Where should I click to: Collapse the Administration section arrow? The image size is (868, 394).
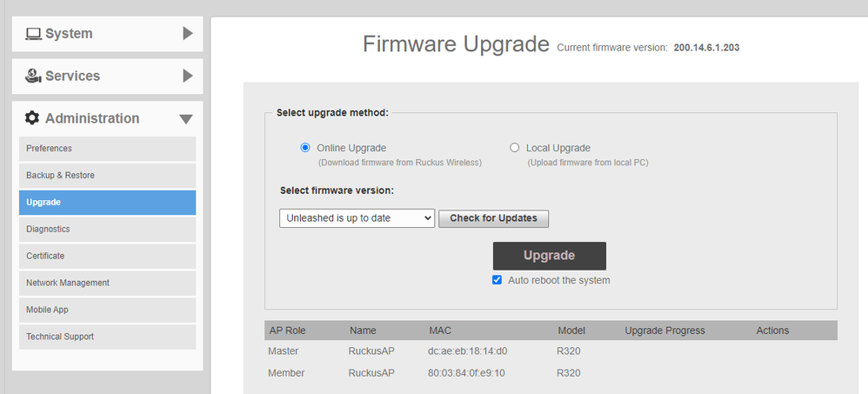(186, 119)
